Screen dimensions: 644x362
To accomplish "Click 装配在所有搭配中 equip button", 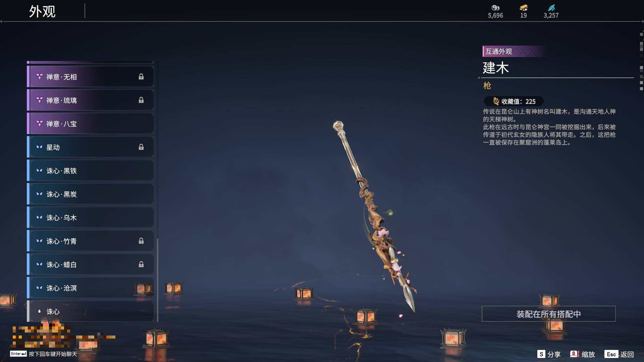I will pyautogui.click(x=549, y=314).
